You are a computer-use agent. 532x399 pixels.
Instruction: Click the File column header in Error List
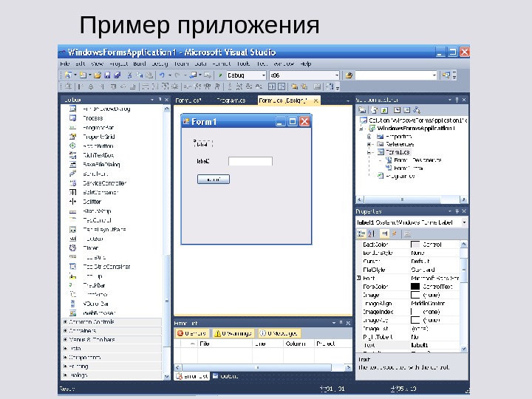(225, 344)
